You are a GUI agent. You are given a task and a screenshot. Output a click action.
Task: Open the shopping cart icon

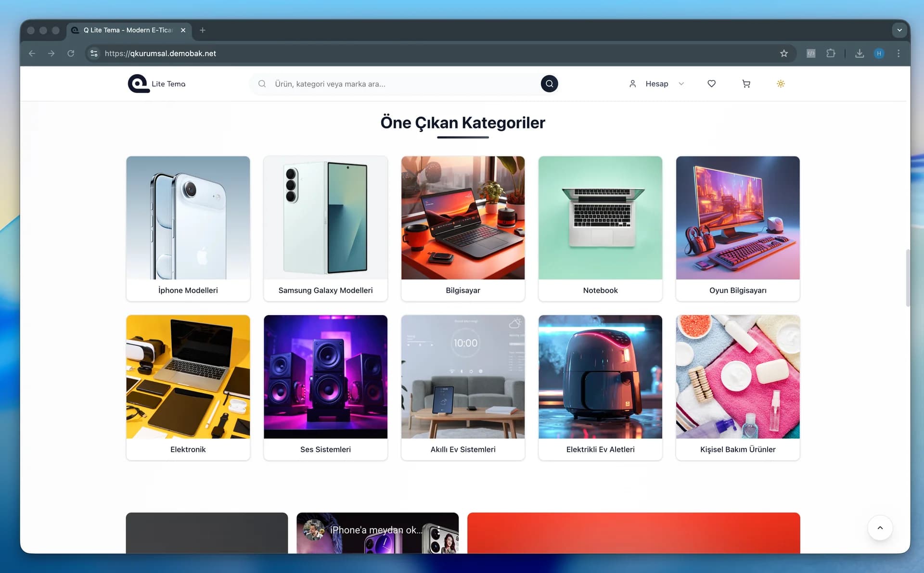746,84
